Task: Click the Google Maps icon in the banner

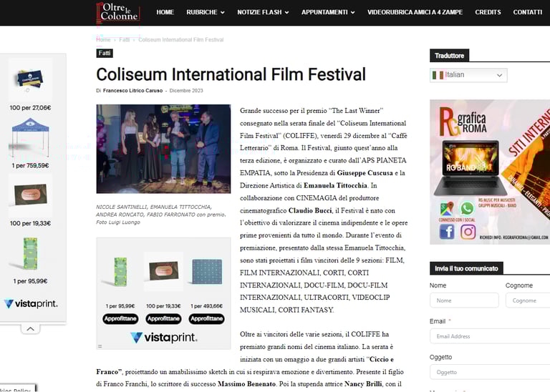Action: 447,209
